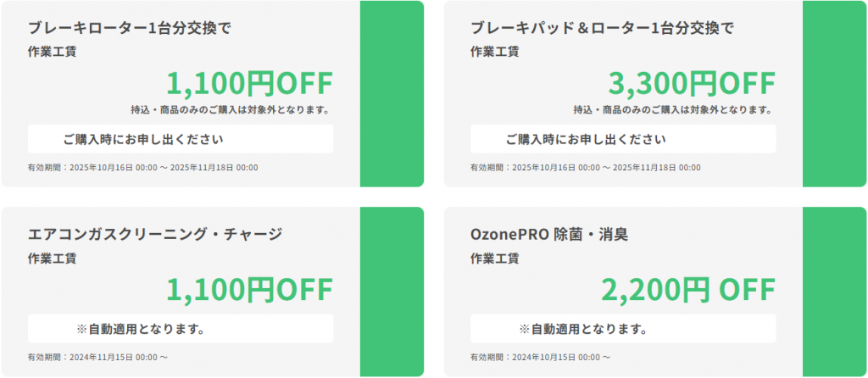Click the 3,300円OFF discount amount
Viewport: 868px width, 378px height.
tap(691, 84)
